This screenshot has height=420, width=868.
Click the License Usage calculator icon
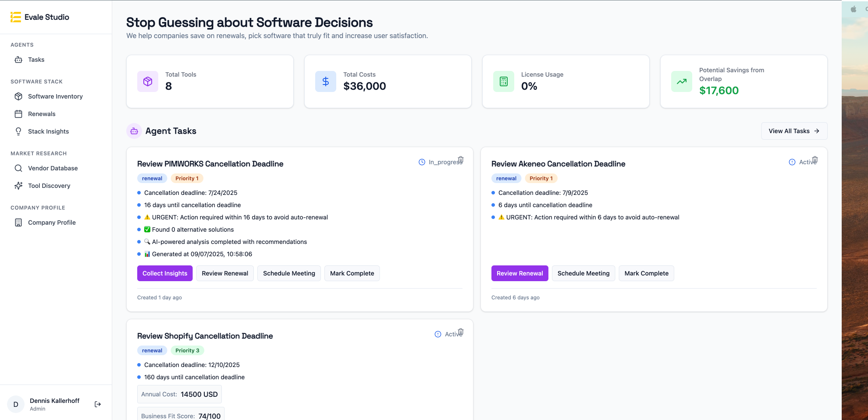click(504, 81)
